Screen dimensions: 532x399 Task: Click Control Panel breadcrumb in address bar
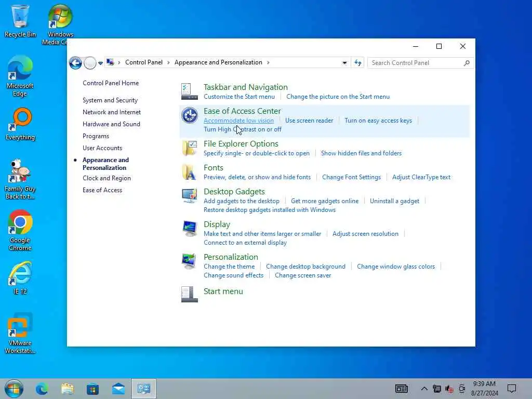144,62
